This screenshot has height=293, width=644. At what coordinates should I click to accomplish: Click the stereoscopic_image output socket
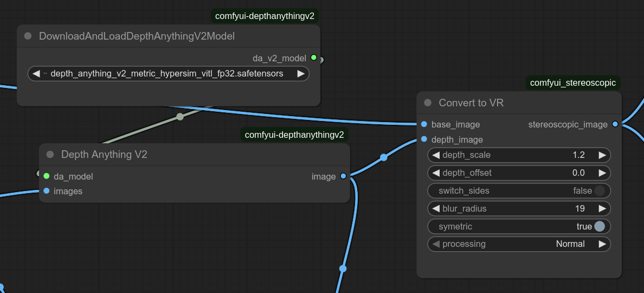pyautogui.click(x=615, y=124)
